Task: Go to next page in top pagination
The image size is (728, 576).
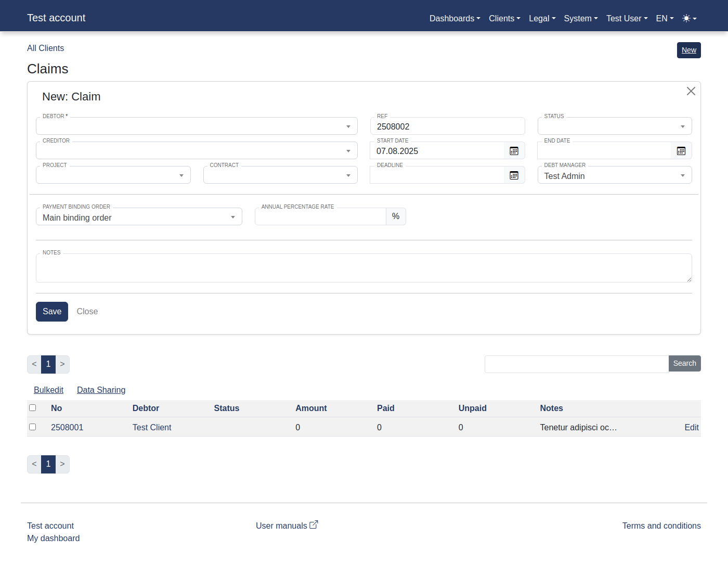Action: pyautogui.click(x=62, y=364)
